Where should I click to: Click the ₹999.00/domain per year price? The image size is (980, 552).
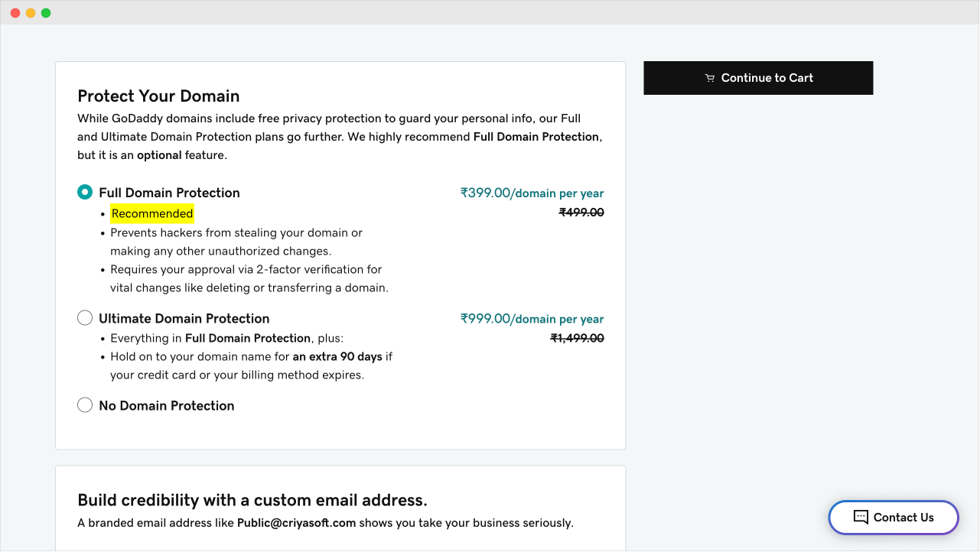coord(532,319)
